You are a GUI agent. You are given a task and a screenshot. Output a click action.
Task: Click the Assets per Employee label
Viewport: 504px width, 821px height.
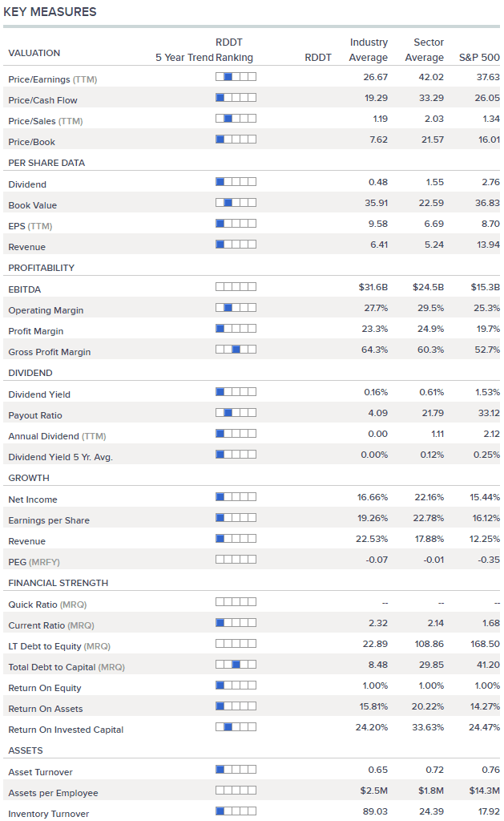53,793
